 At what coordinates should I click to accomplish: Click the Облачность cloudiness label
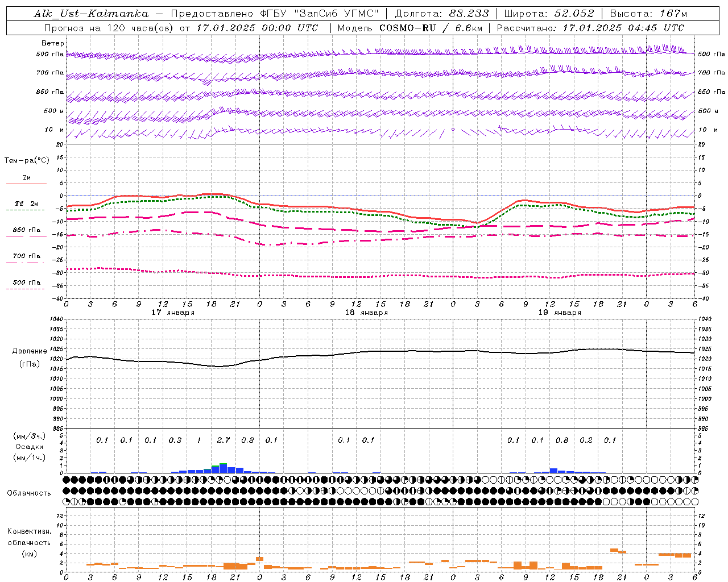29,493
